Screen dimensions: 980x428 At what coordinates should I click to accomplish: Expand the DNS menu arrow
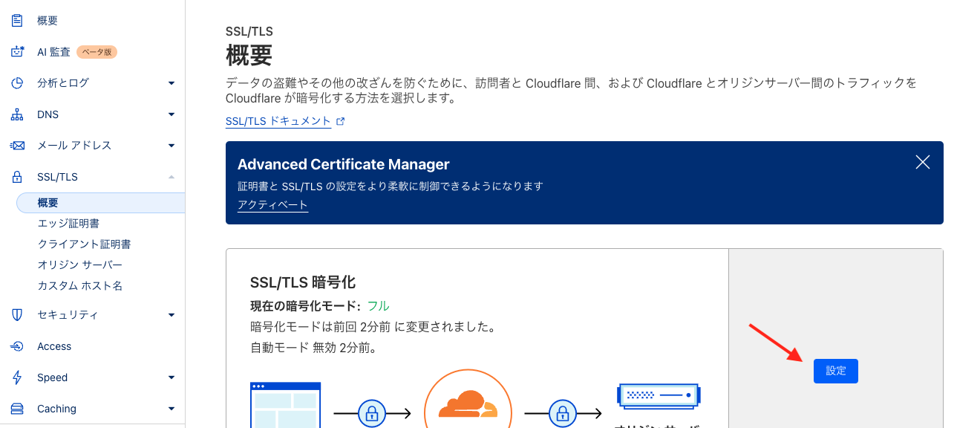pos(171,114)
